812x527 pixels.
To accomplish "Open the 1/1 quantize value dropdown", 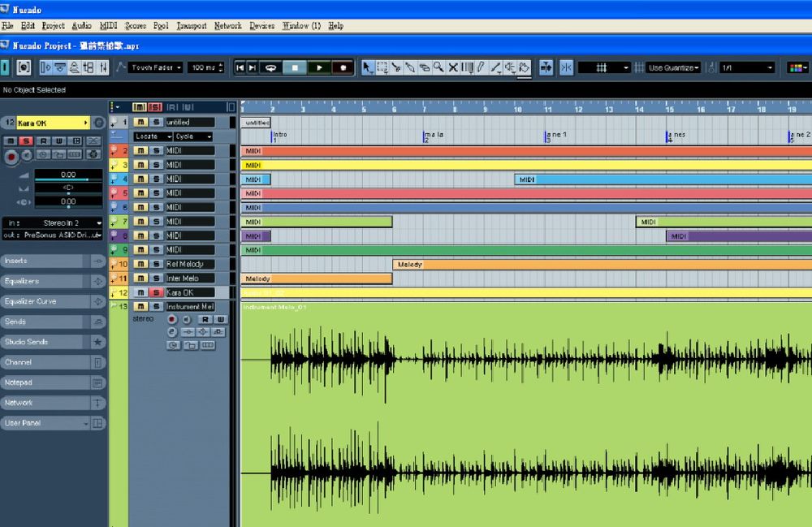I will [747, 68].
